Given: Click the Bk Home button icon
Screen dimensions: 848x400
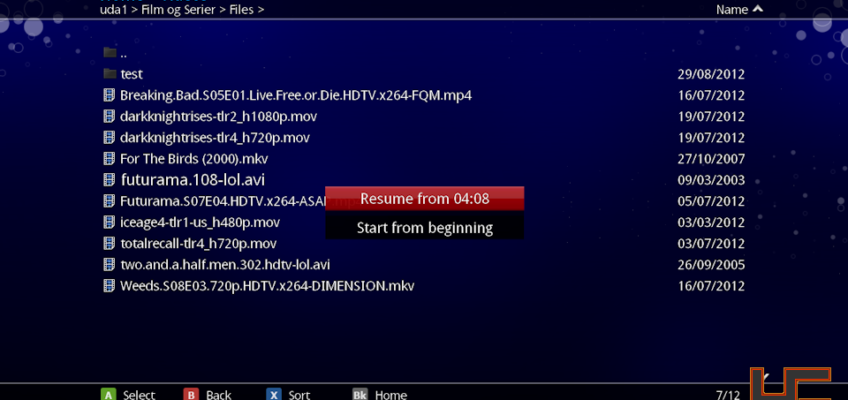Looking at the screenshot, I should 360,395.
